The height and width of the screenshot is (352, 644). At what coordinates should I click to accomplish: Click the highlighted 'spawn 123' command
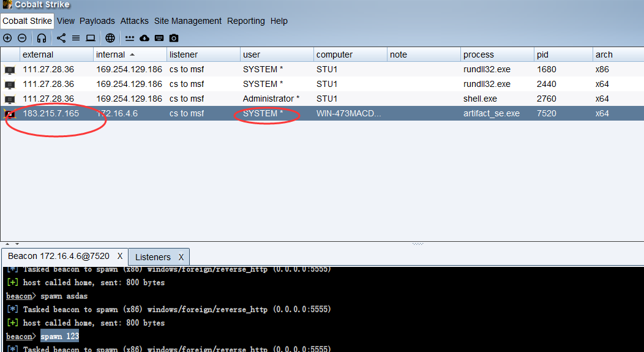[x=59, y=336]
